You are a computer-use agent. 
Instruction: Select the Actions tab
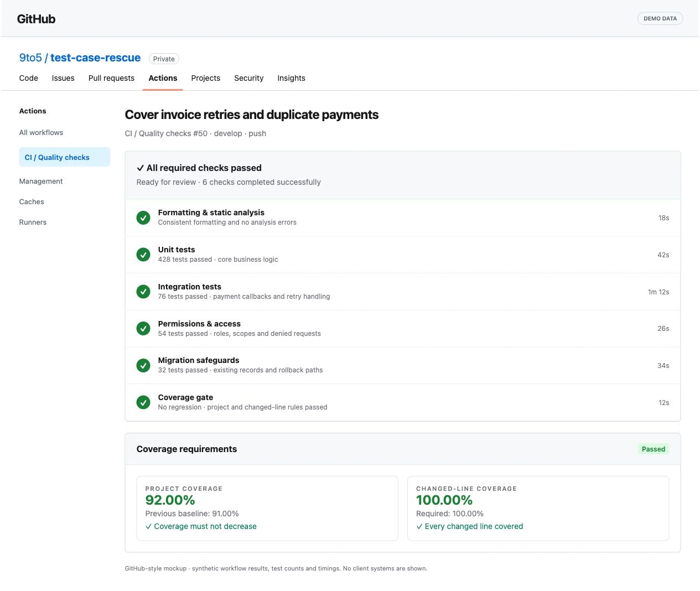pos(163,78)
